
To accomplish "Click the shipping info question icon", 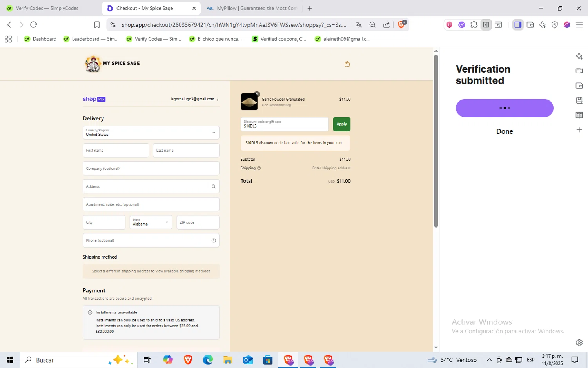I will [x=259, y=168].
